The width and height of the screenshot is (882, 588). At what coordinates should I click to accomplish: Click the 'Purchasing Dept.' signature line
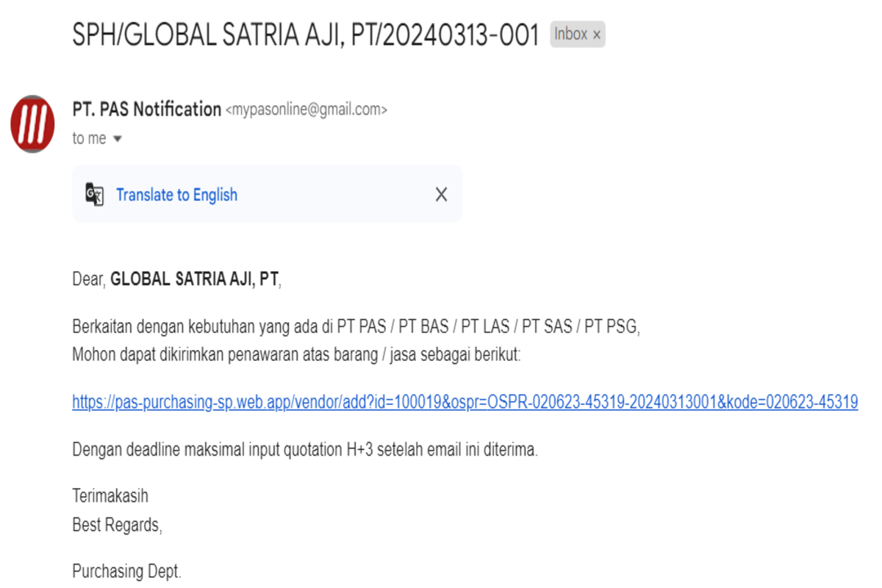point(126,571)
